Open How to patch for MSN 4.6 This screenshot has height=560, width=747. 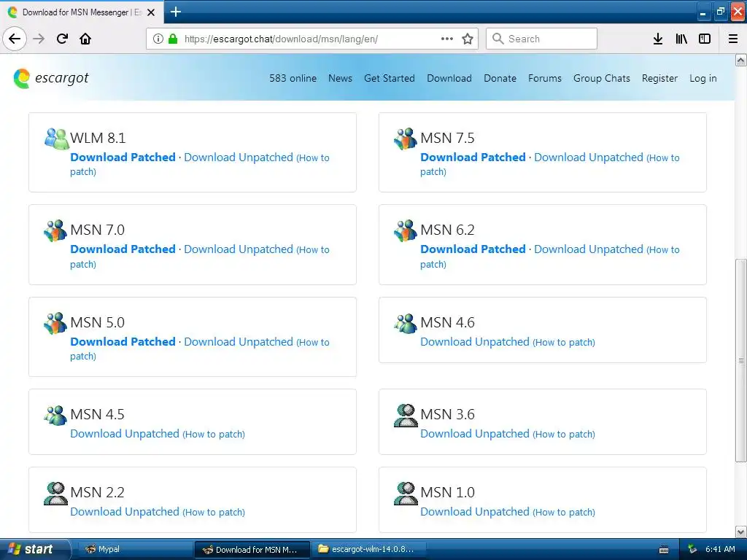pos(564,342)
